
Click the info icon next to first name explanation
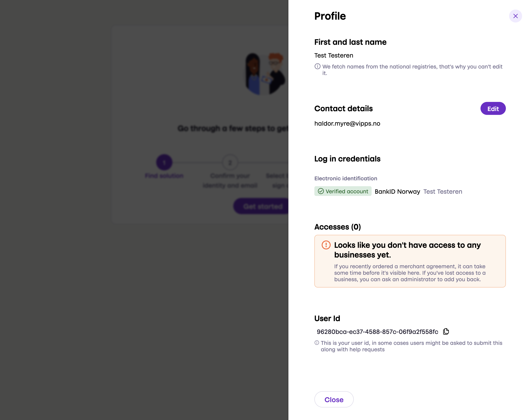(x=317, y=67)
